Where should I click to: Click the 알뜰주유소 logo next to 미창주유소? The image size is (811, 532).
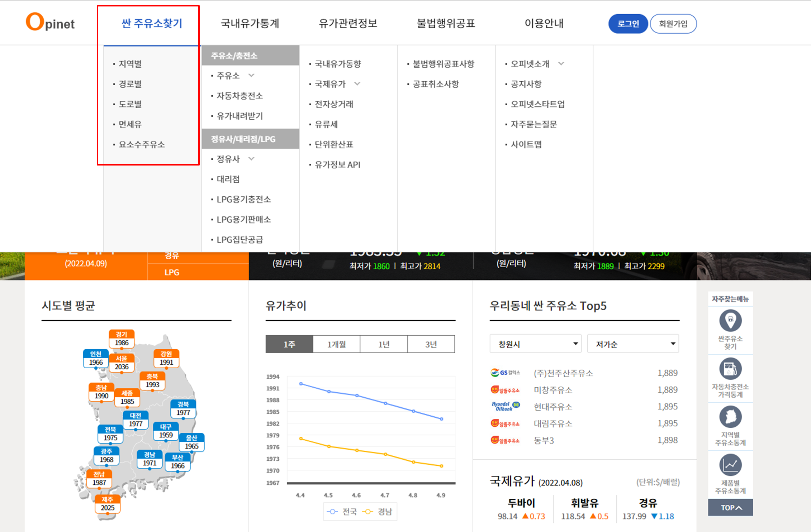click(506, 390)
